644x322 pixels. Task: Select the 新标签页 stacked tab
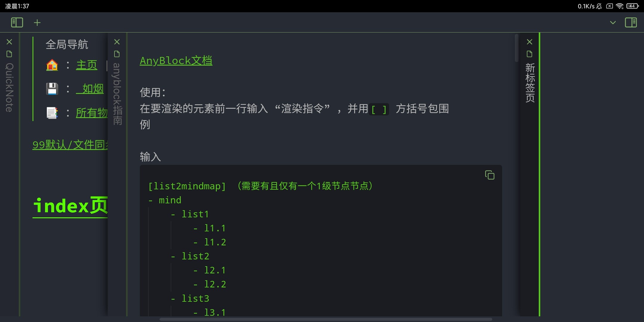tap(530, 83)
